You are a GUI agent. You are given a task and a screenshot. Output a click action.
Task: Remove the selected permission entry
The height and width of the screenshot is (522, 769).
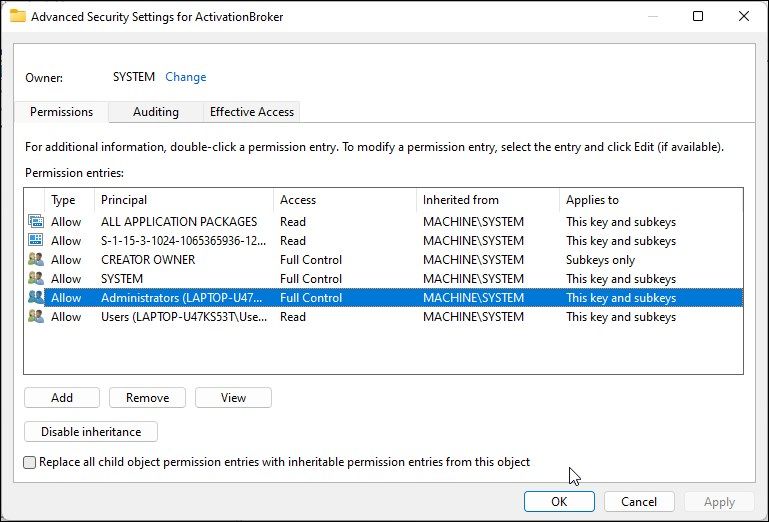(x=147, y=398)
